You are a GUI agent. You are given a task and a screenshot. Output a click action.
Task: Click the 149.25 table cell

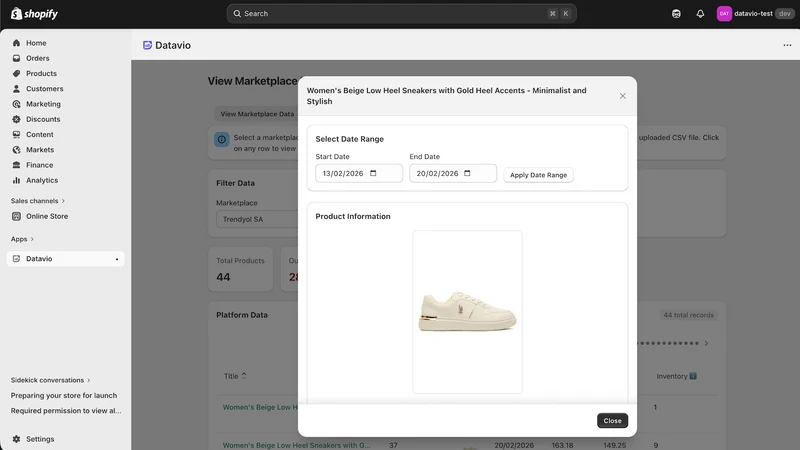coord(614,445)
